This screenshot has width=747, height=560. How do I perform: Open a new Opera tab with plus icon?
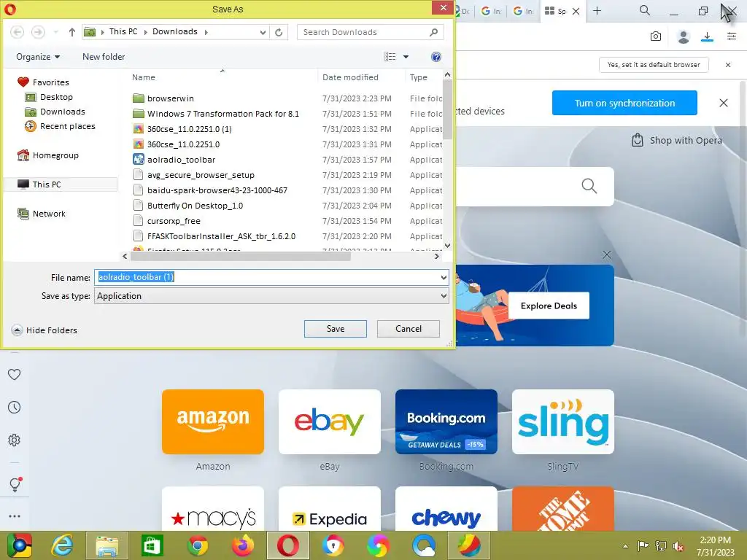[x=597, y=10]
